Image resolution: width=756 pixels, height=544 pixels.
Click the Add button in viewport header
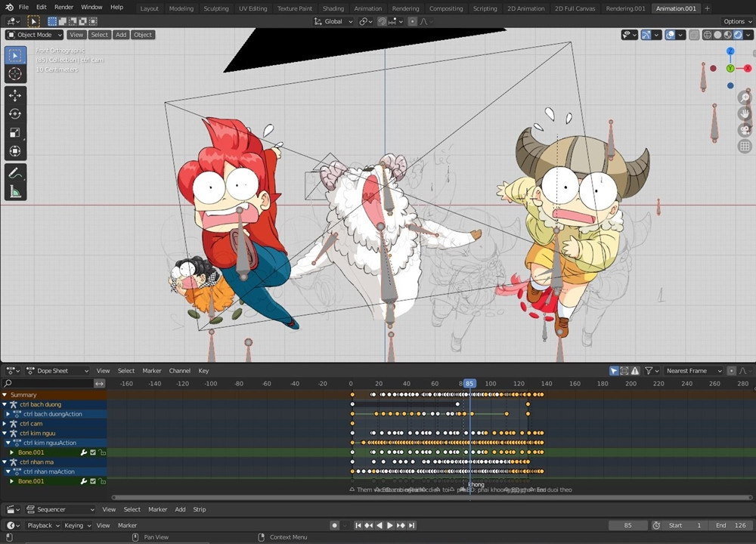tap(121, 35)
